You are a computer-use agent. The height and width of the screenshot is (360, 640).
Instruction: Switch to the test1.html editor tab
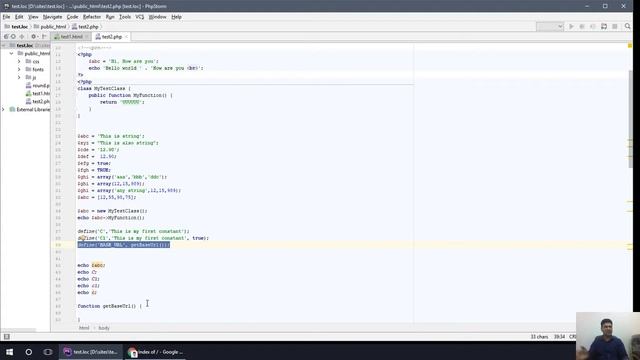[x=71, y=37]
